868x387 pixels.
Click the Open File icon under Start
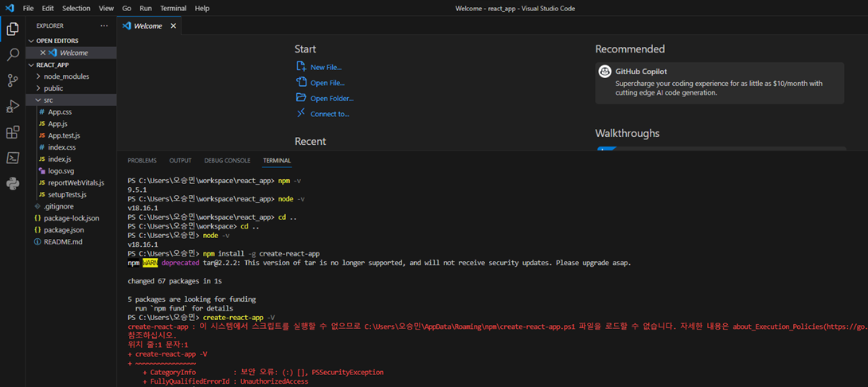click(x=301, y=83)
